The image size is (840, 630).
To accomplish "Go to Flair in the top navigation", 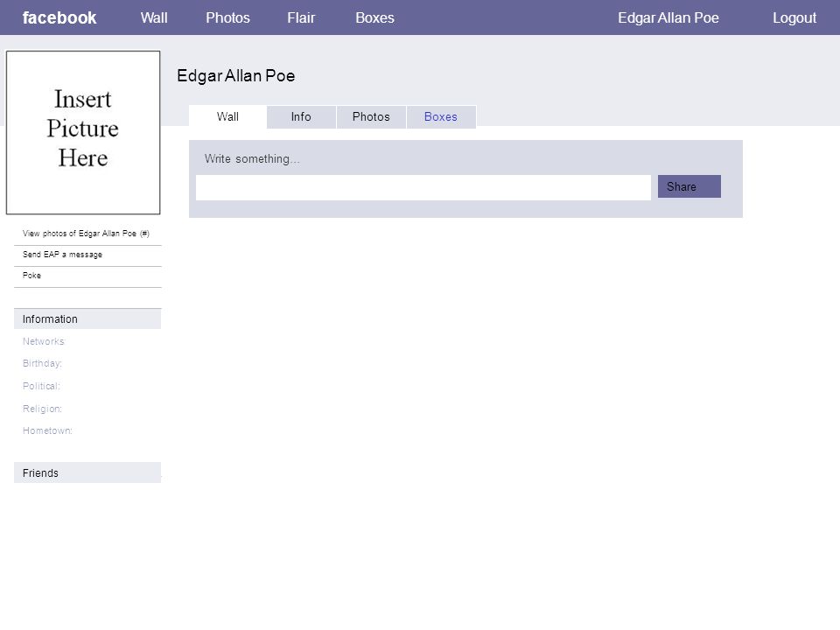I will [301, 17].
